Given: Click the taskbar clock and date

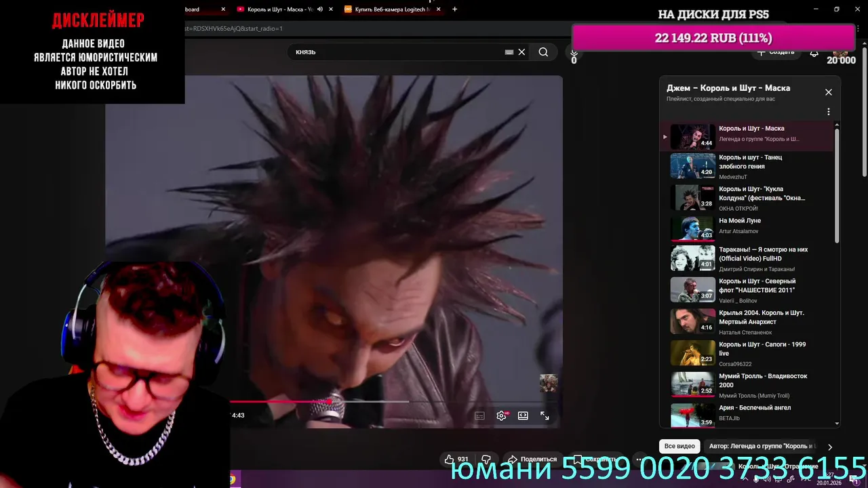Looking at the screenshot, I should click(829, 479).
